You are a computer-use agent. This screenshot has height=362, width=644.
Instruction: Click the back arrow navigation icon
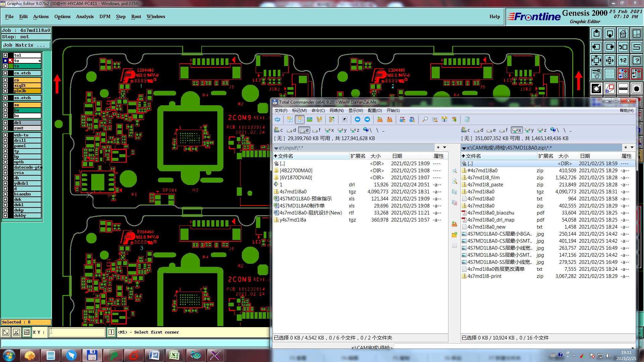[x=357, y=119]
